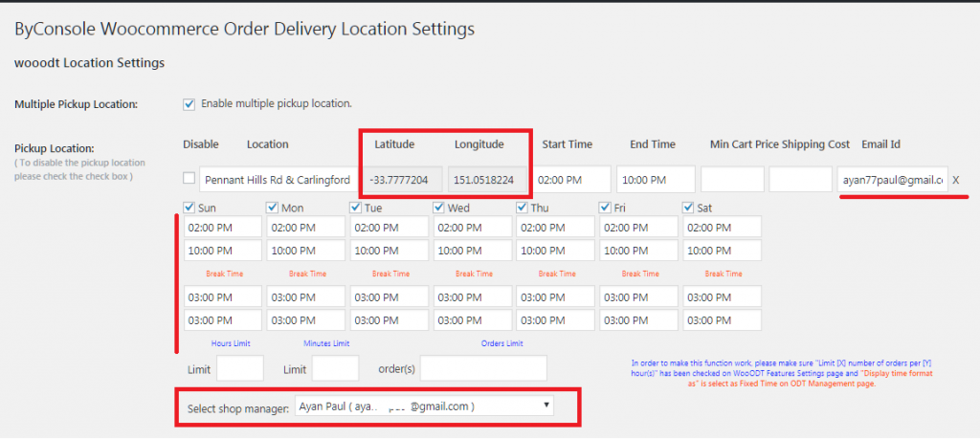980x439 pixels.
Task: Edit Tuesday opening time 02:00 PM
Action: tap(389, 228)
